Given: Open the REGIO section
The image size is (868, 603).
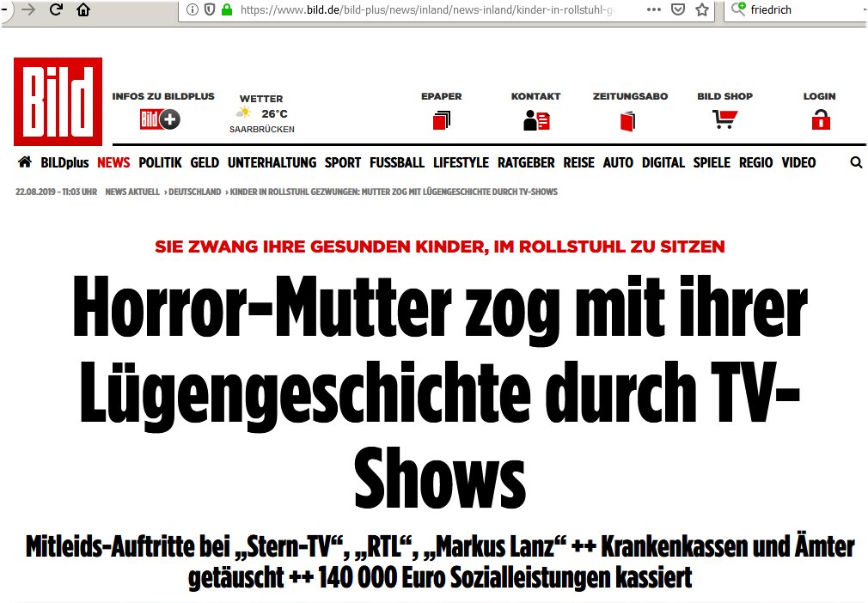Looking at the screenshot, I should [x=756, y=162].
